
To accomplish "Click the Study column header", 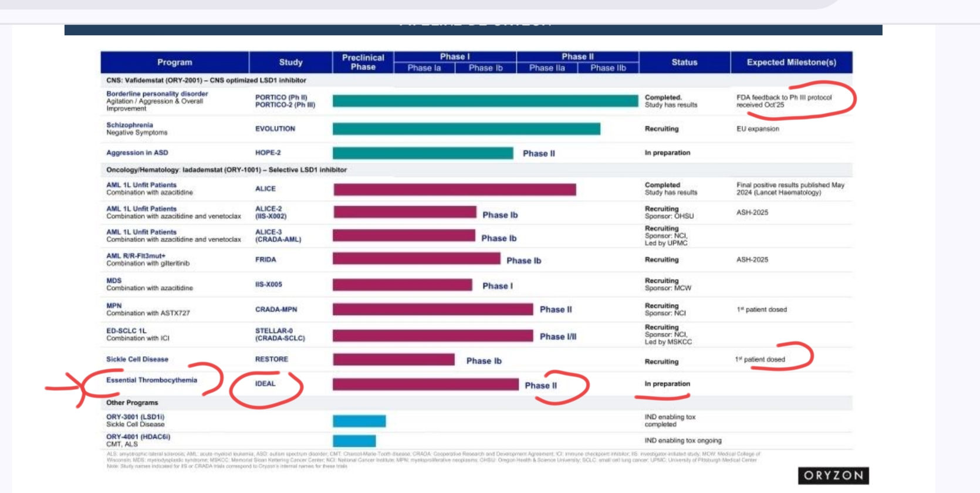I will coord(291,62).
